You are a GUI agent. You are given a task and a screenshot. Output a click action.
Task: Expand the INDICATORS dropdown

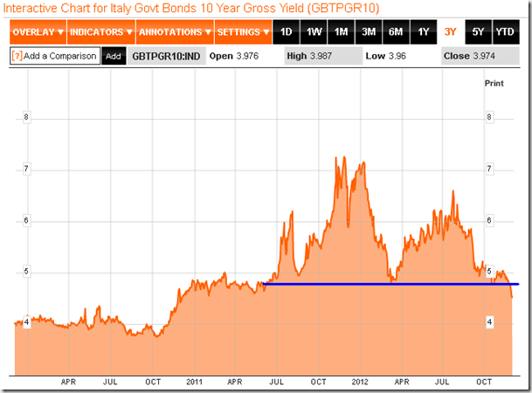click(x=100, y=32)
